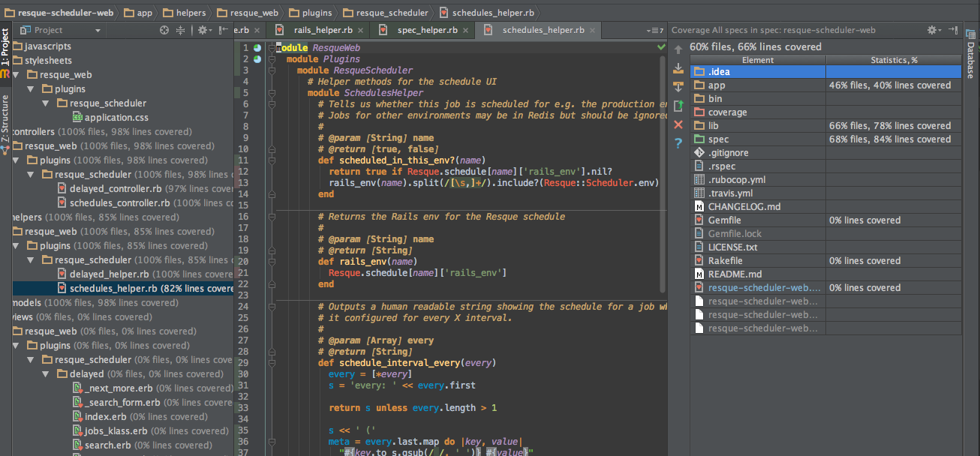The width and height of the screenshot is (980, 456).
Task: Select delayed_controller.rb in project tree
Action: click(146, 189)
